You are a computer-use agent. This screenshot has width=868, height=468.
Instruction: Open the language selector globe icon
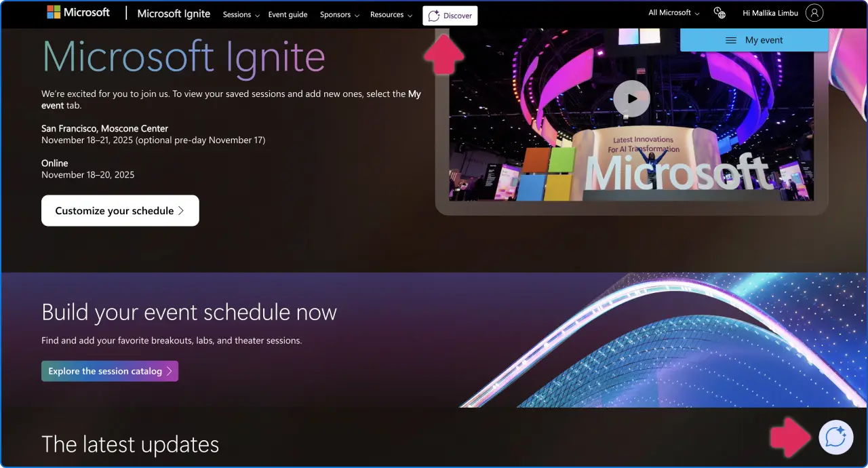pyautogui.click(x=719, y=12)
